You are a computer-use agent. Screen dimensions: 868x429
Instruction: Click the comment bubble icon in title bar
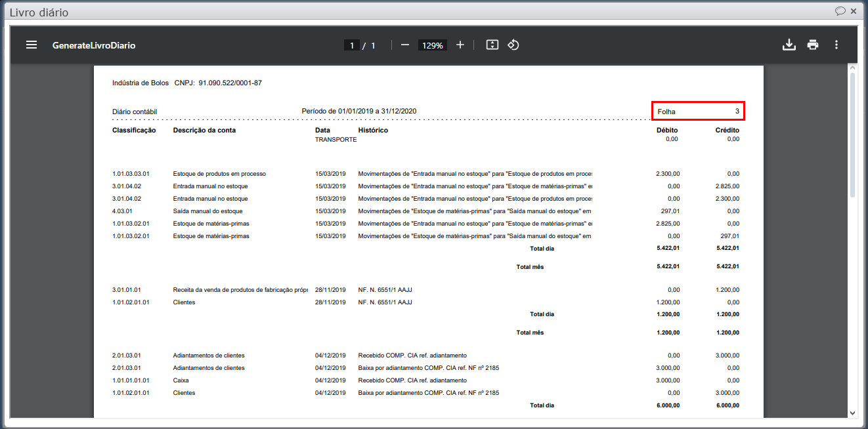840,11
